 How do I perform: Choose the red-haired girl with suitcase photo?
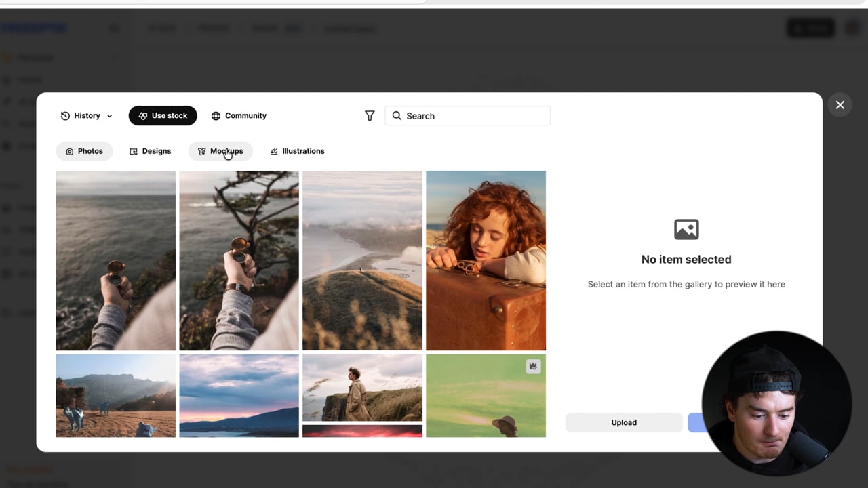coord(486,260)
